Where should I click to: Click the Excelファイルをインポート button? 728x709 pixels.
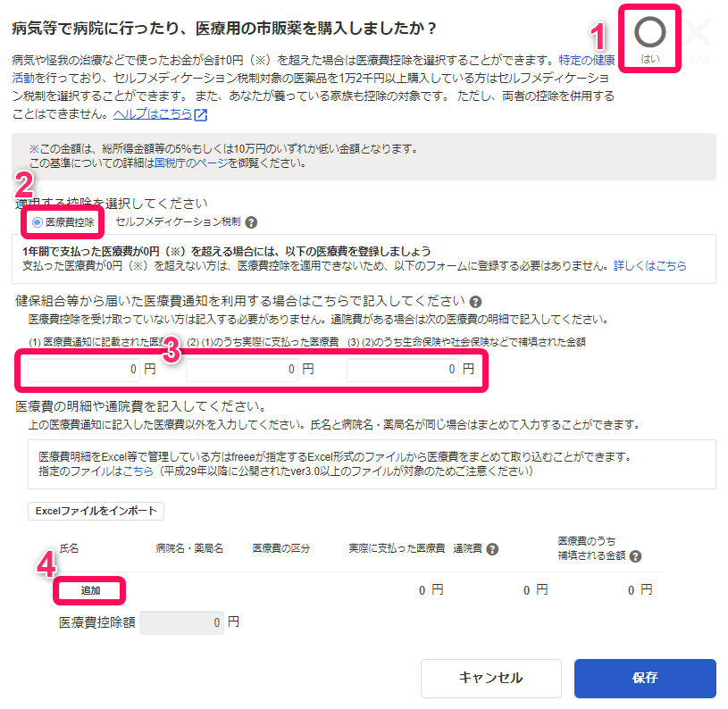(x=96, y=511)
